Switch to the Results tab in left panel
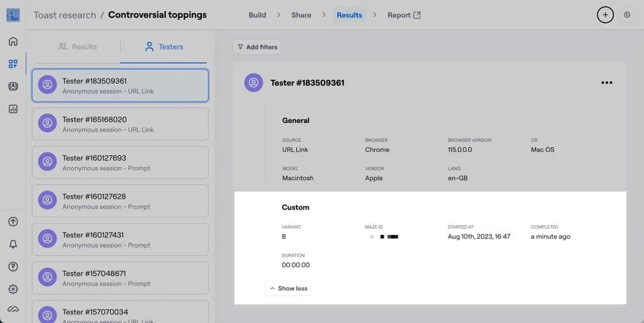Screen dimensions: 644x323 click(x=77, y=46)
